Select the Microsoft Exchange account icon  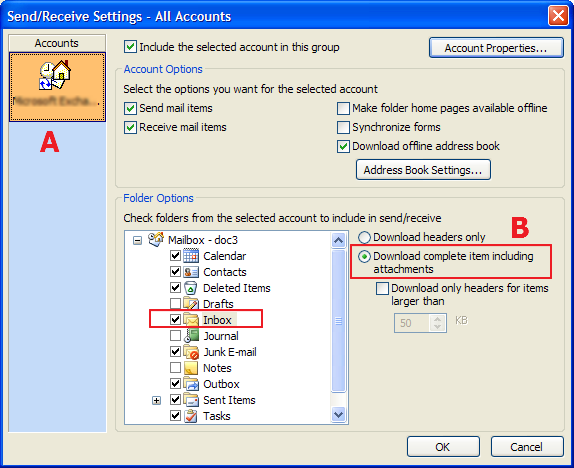55,75
